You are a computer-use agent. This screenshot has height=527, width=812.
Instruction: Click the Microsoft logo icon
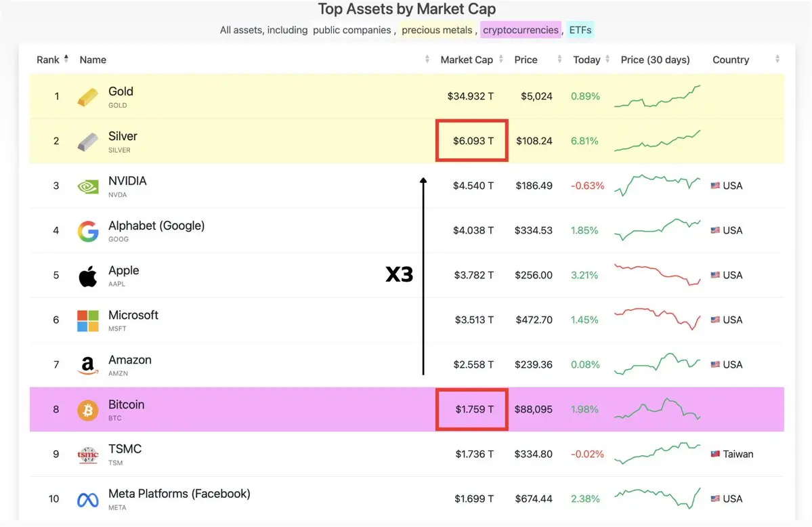[88, 320]
